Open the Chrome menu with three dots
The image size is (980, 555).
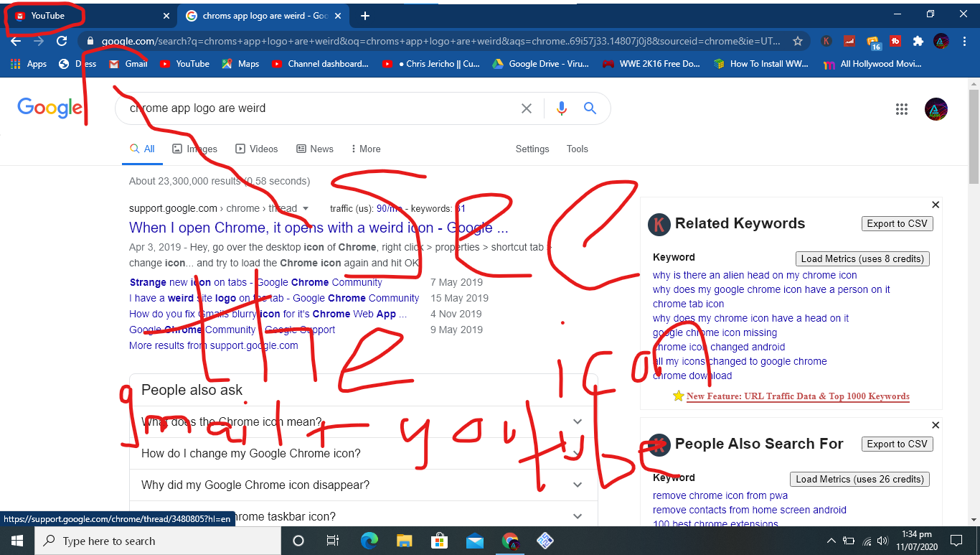(x=964, y=42)
